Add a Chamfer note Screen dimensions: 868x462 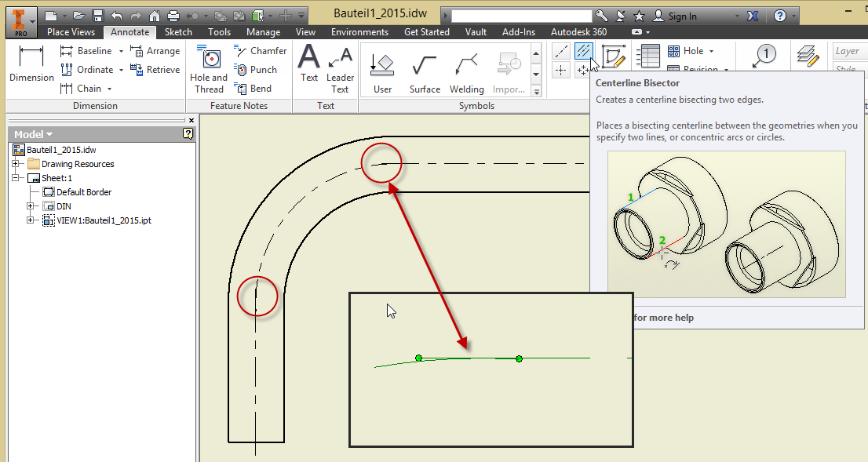click(261, 51)
